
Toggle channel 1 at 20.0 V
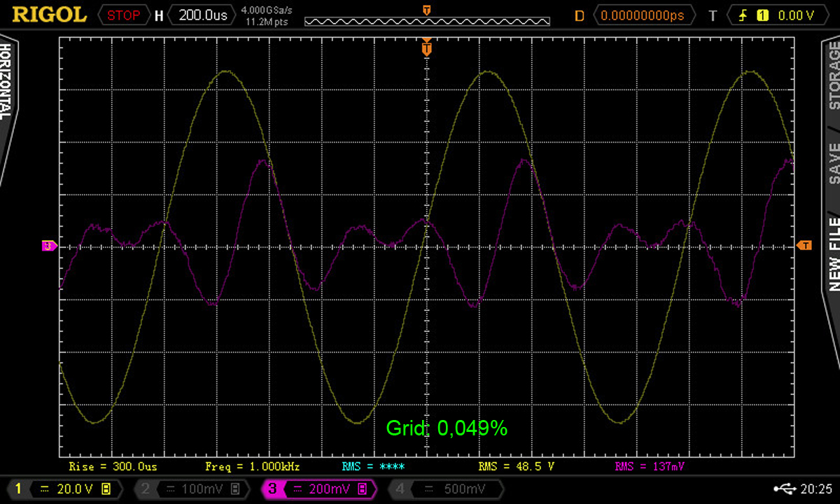63,489
